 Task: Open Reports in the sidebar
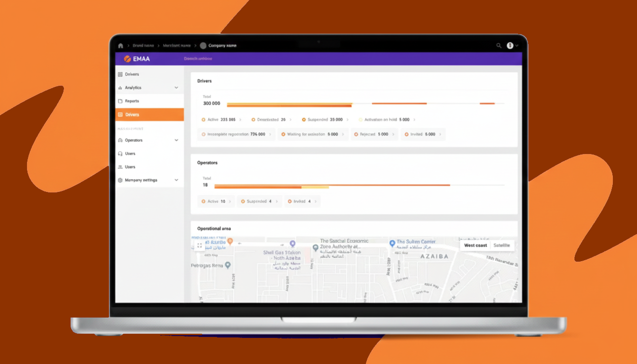click(x=132, y=101)
